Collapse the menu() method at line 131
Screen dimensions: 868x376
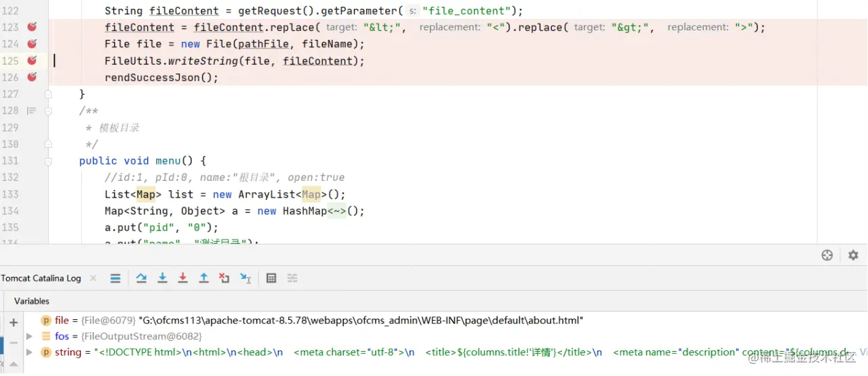49,161
